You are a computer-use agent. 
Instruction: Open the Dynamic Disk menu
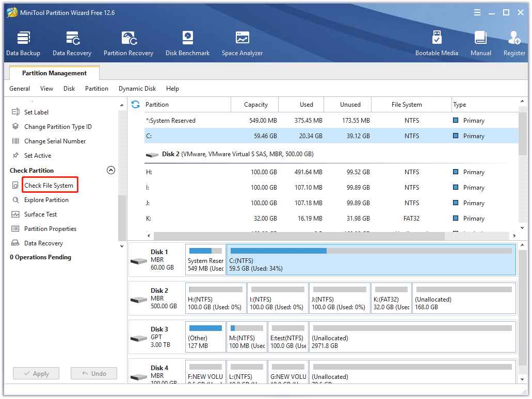tap(137, 89)
